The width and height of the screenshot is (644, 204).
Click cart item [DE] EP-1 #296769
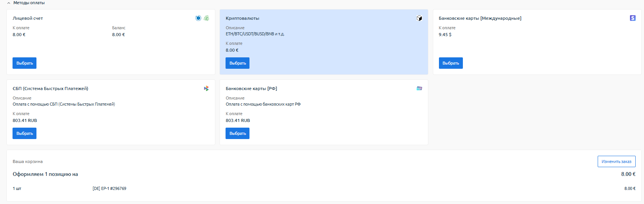pyautogui.click(x=109, y=188)
